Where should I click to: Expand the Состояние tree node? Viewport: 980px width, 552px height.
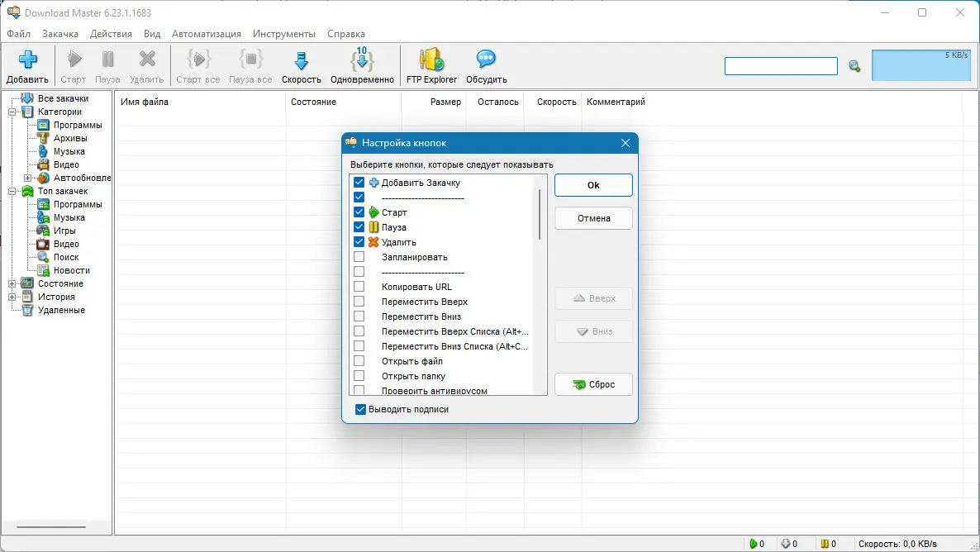(12, 283)
